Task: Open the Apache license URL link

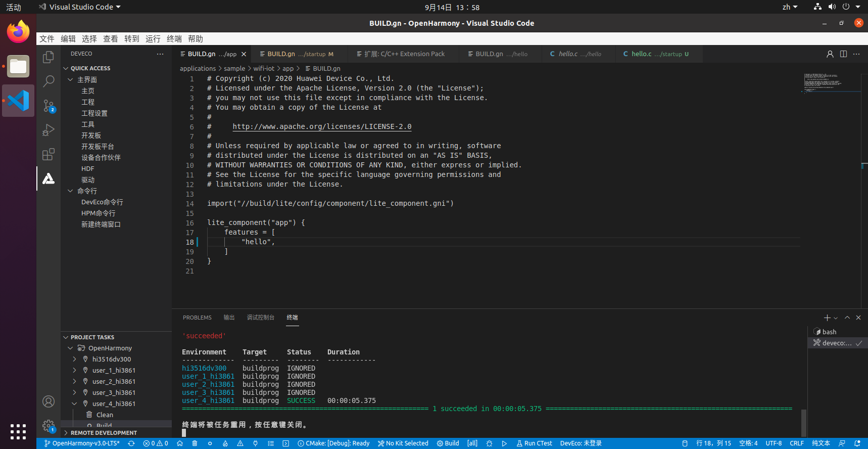Action: coord(322,127)
